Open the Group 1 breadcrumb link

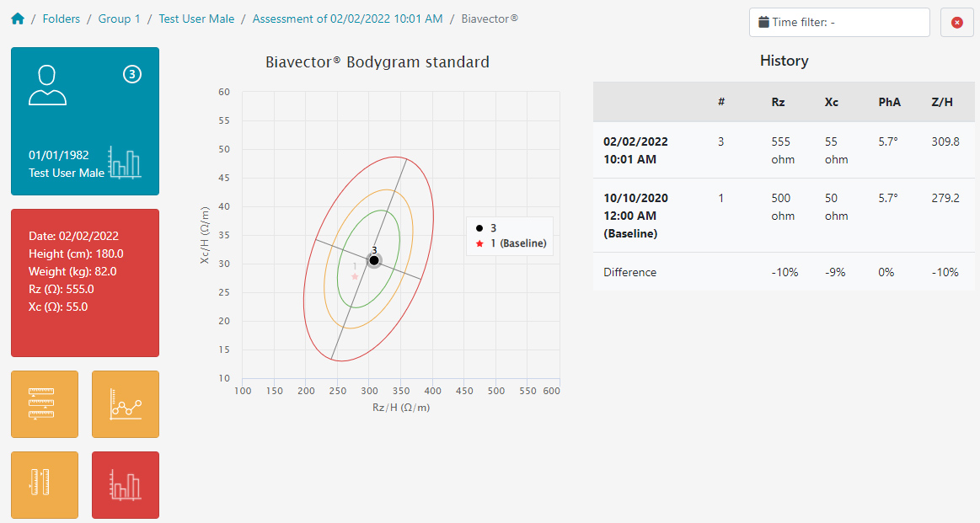[x=119, y=19]
